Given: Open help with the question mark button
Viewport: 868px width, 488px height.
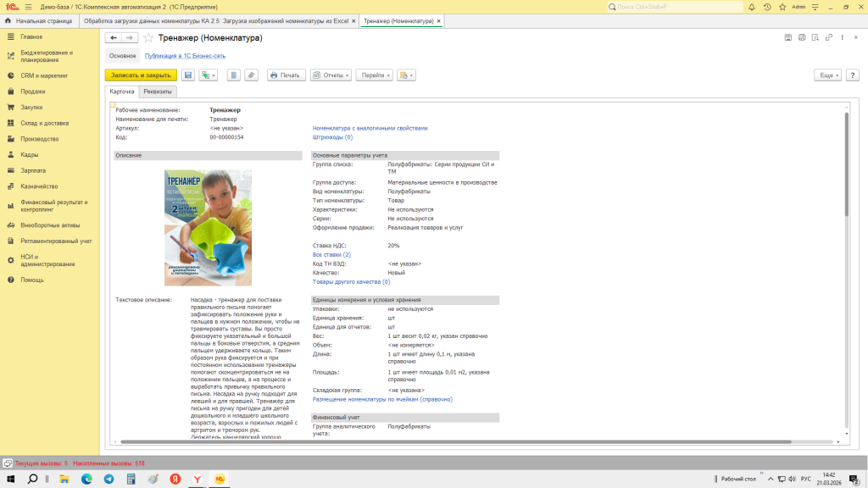Looking at the screenshot, I should tap(853, 75).
